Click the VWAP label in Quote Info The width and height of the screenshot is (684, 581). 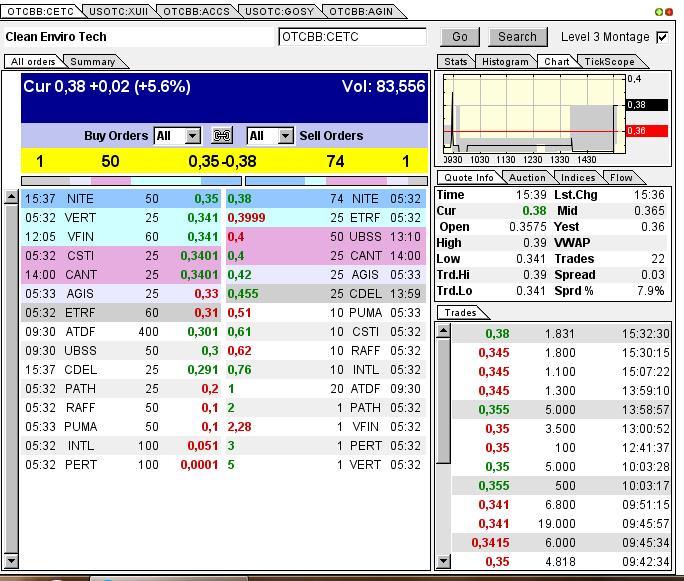click(x=572, y=243)
